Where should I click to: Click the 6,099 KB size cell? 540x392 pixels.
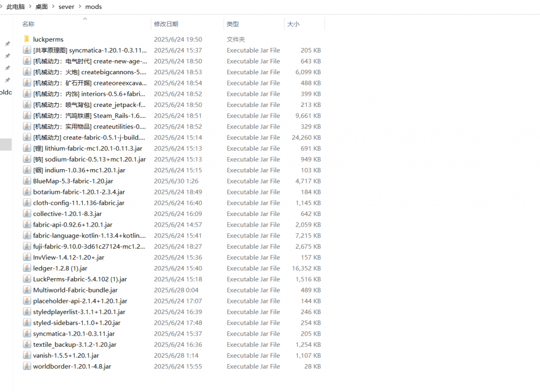308,72
